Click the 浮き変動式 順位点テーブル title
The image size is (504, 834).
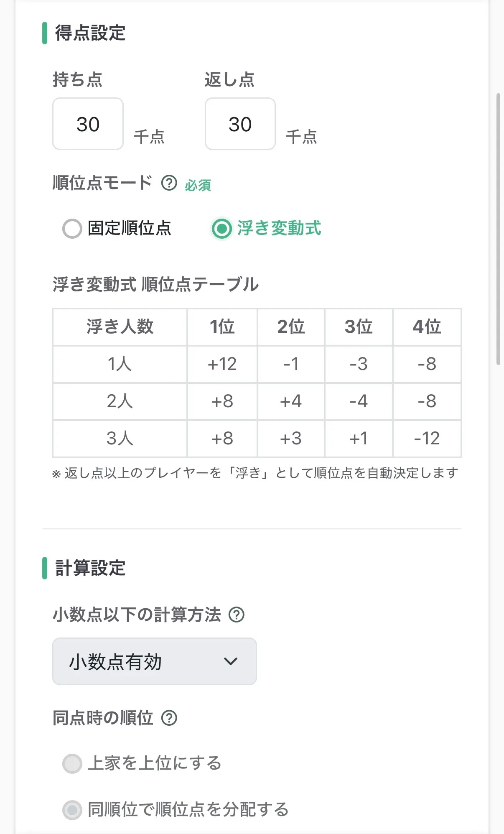(x=156, y=283)
